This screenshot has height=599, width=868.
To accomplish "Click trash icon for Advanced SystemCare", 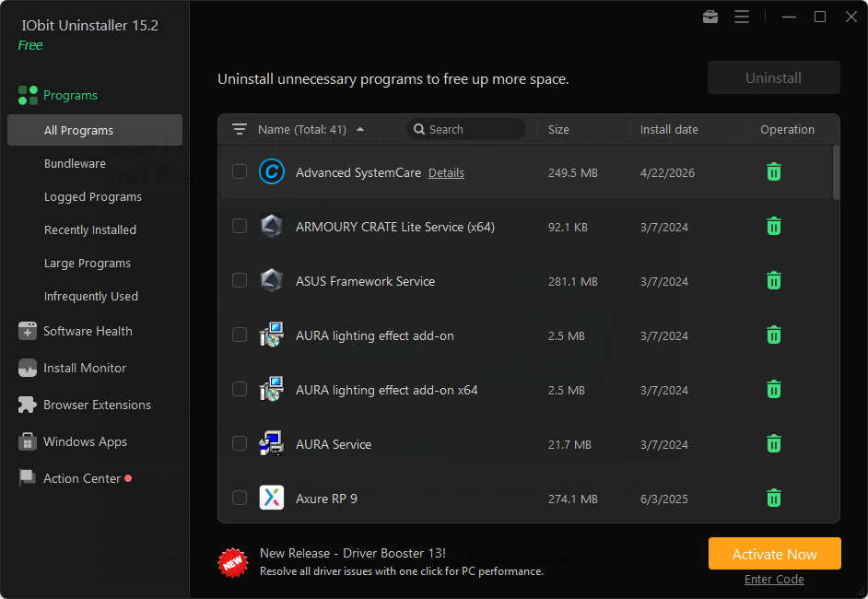I will [773, 172].
